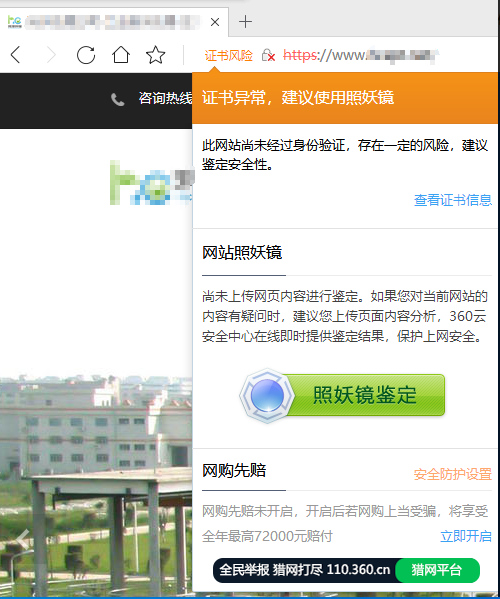
Task: Bookmark the page with the star icon
Action: [155, 55]
